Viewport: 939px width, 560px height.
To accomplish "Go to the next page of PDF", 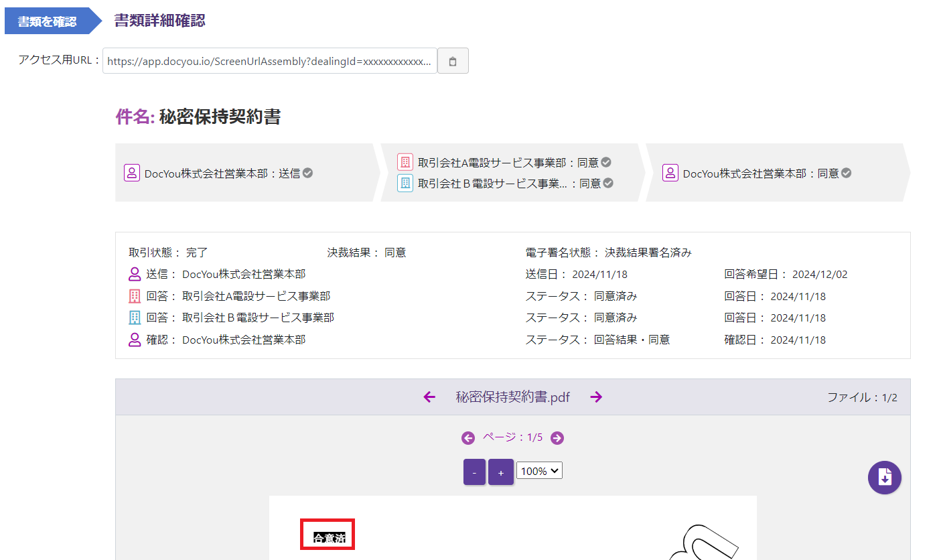I will coord(557,438).
